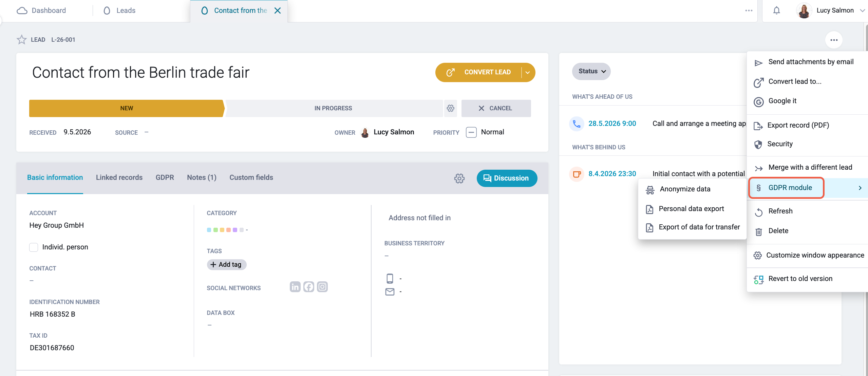Pick the blue category color swatch
Viewport: 868px width, 376px height.
tap(209, 230)
